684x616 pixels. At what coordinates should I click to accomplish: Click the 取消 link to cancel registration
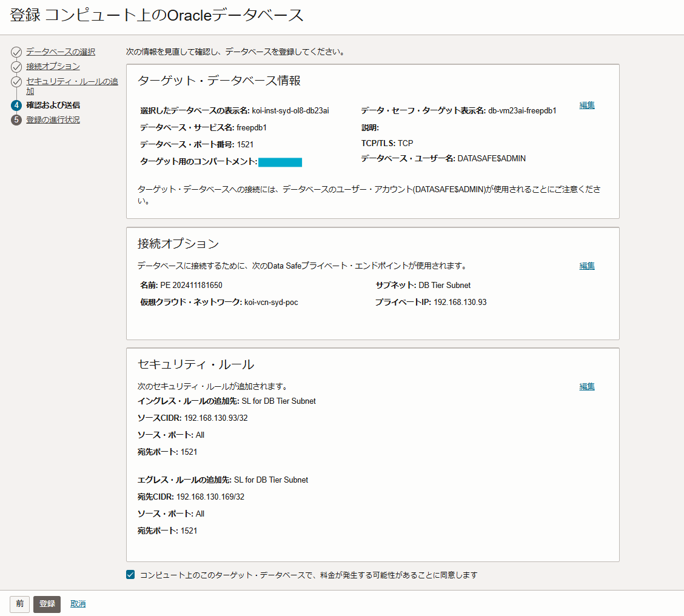click(x=78, y=604)
